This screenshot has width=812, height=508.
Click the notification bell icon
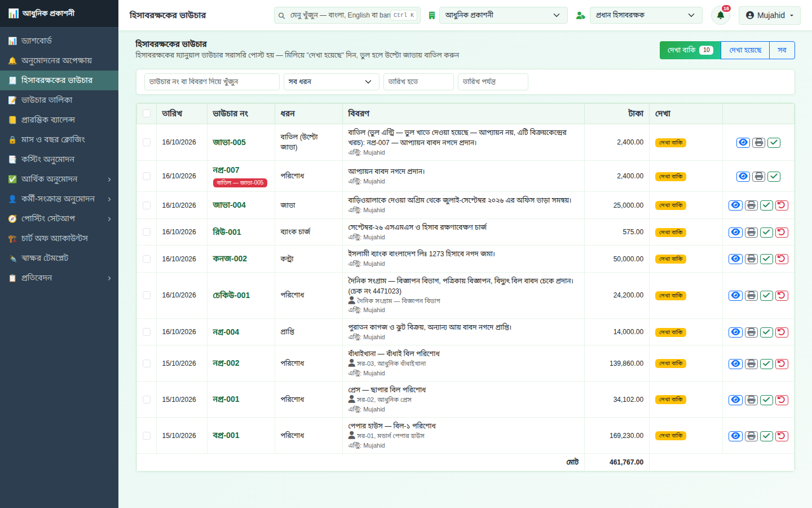[x=720, y=15]
